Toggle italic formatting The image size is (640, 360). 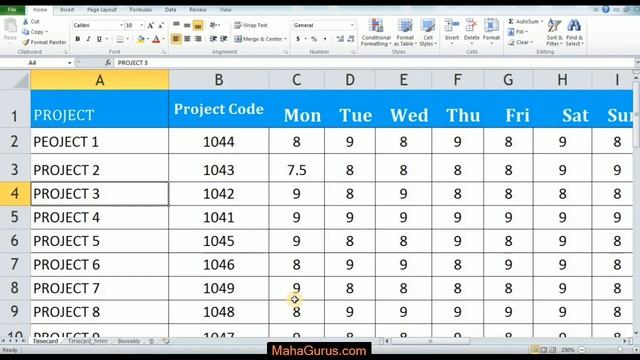point(88,39)
